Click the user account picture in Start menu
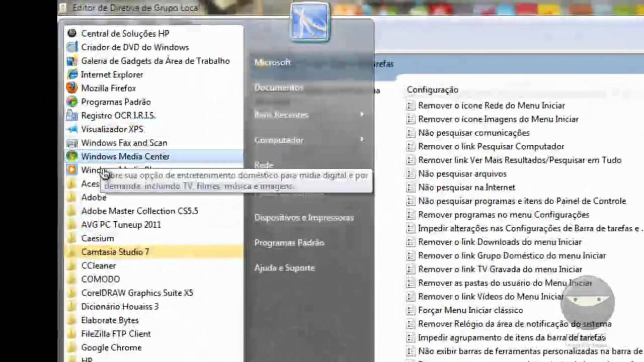The image size is (644, 362). pos(310,22)
